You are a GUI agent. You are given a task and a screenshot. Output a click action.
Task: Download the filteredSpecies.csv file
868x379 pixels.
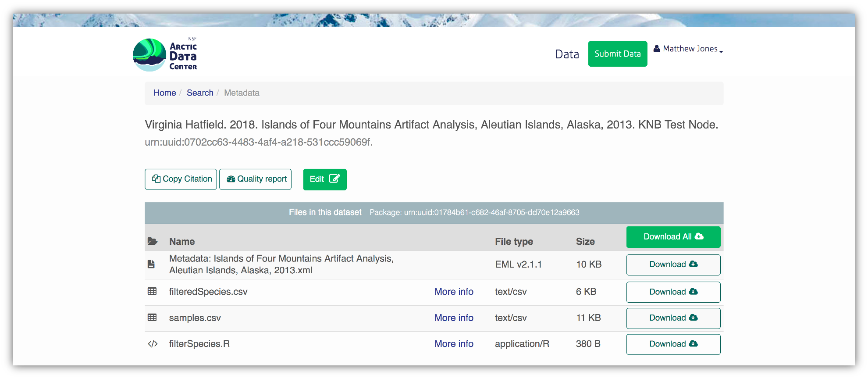pos(673,292)
